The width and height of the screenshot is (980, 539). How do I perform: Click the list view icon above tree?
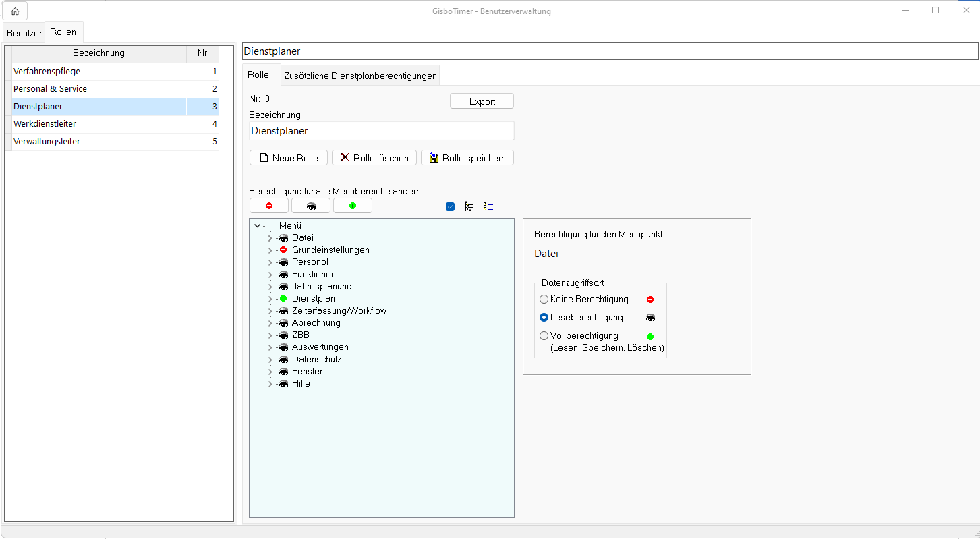tap(488, 207)
